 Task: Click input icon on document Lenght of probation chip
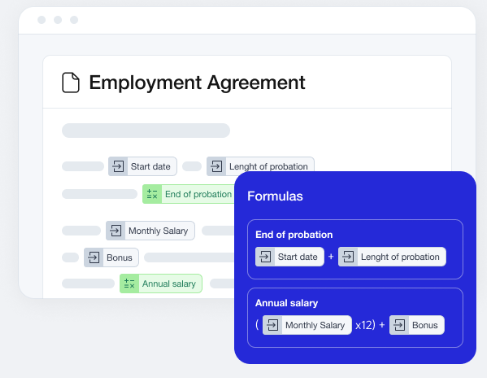coord(216,166)
